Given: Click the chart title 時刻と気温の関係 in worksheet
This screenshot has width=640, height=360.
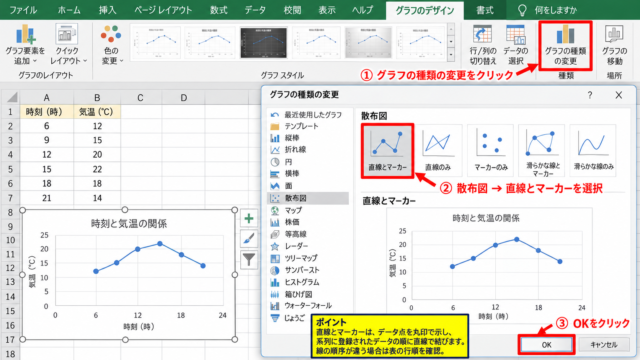Looking at the screenshot, I should pyautogui.click(x=129, y=223).
